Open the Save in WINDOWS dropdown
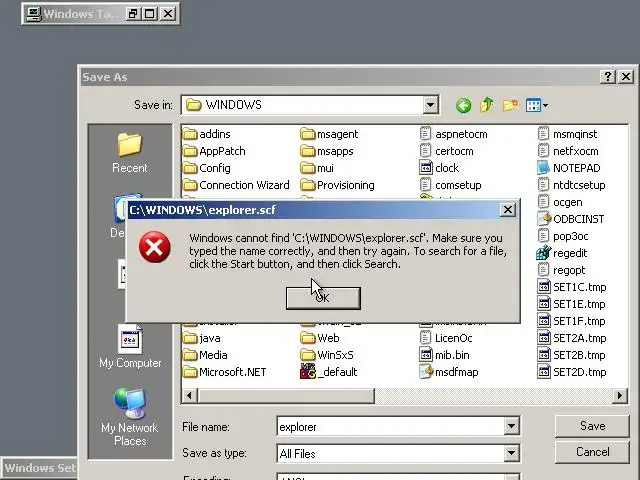Viewport: 640px width, 480px height. (430, 105)
